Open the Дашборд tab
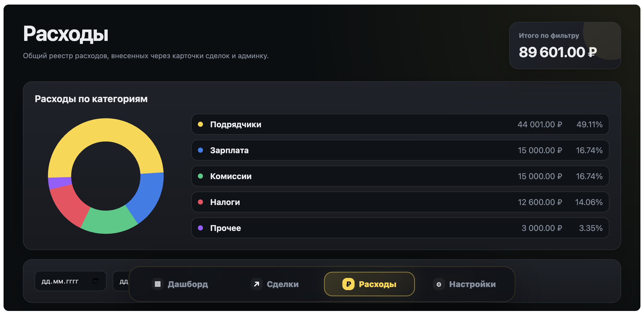This screenshot has height=314, width=644. click(180, 284)
